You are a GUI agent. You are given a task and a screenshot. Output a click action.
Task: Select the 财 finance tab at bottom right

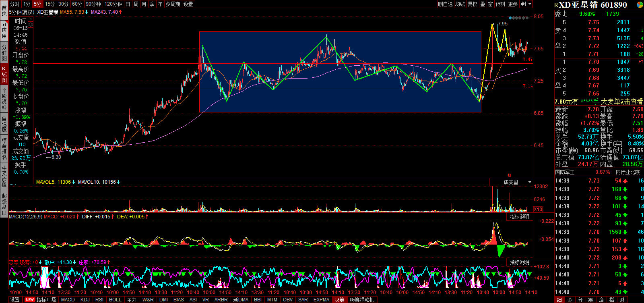(622, 300)
